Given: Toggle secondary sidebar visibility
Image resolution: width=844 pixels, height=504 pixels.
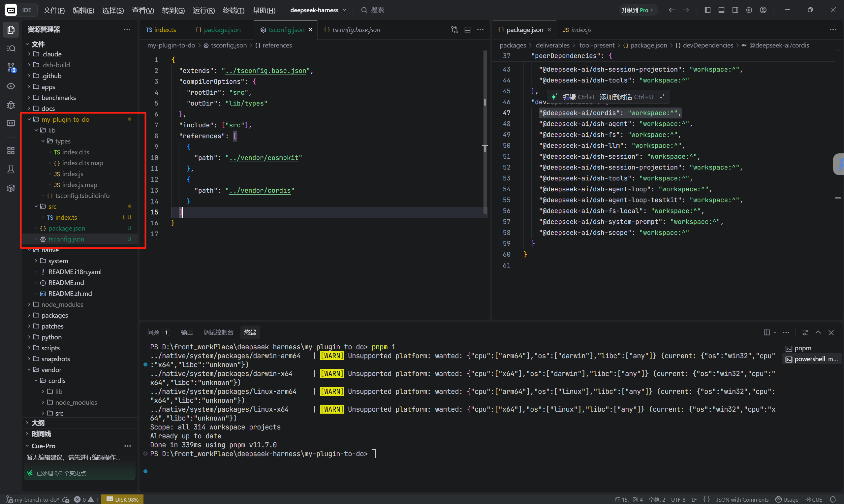Looking at the screenshot, I should click(x=735, y=10).
